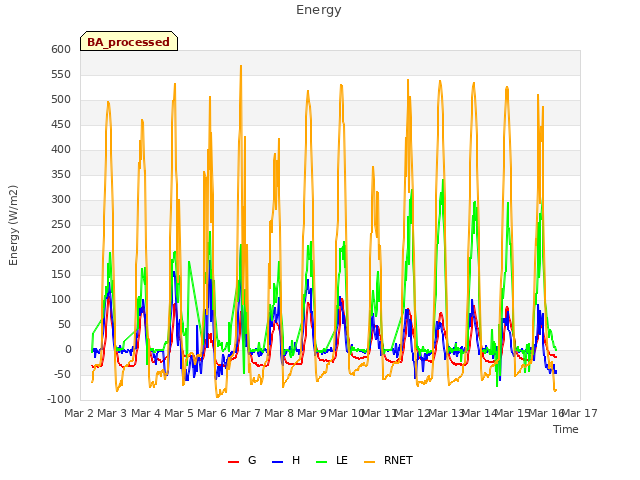Click the Mar 13 date tick label
Screen dimensions: 640x480
coord(446,413)
